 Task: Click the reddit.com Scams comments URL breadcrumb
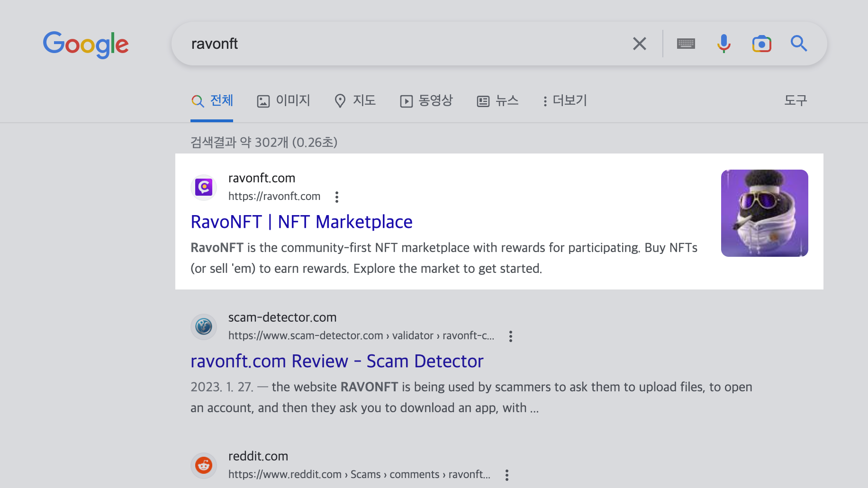[359, 474]
